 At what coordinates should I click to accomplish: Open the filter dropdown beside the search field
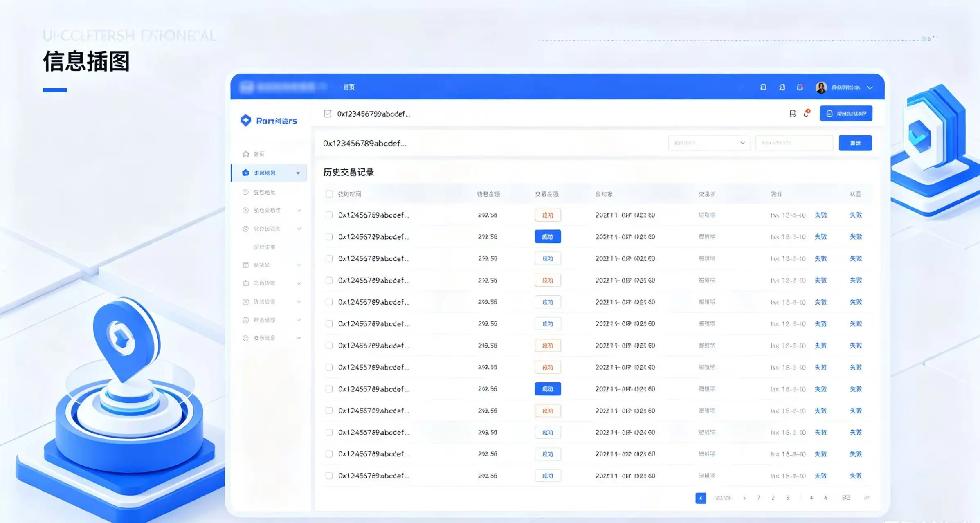[x=709, y=143]
